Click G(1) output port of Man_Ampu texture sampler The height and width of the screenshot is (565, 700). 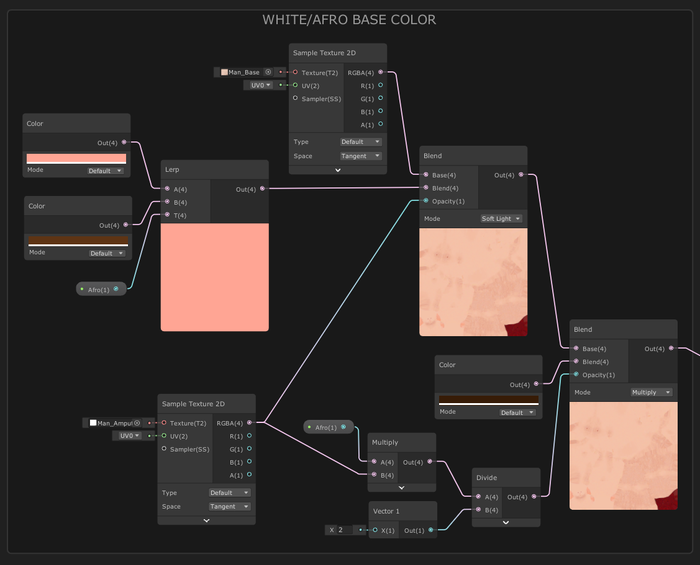click(x=249, y=449)
